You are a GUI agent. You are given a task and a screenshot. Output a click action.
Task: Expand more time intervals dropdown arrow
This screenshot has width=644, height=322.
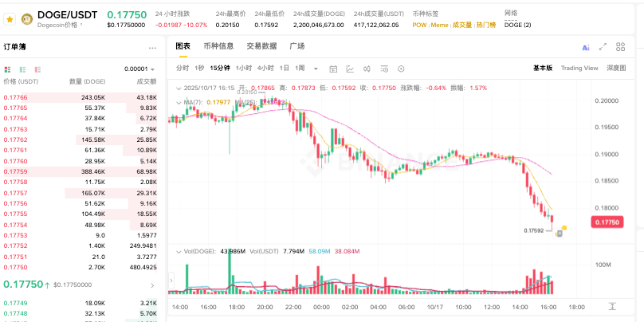(316, 69)
